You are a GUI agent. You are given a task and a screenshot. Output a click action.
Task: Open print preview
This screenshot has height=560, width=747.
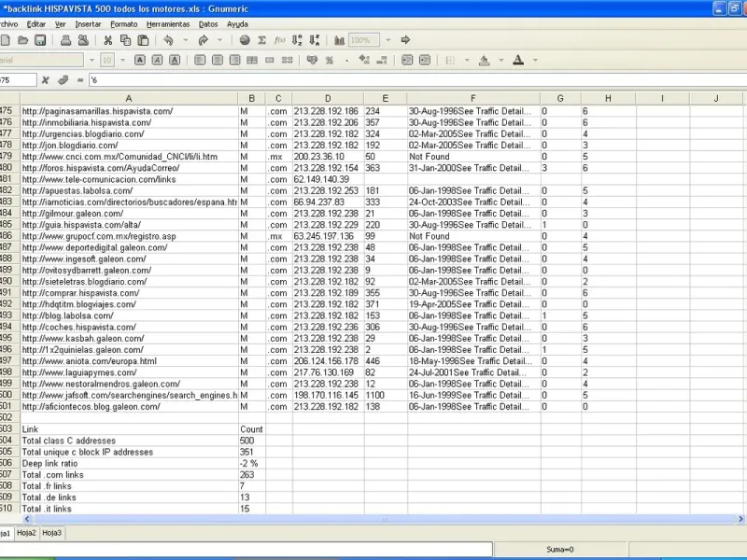pos(83,40)
